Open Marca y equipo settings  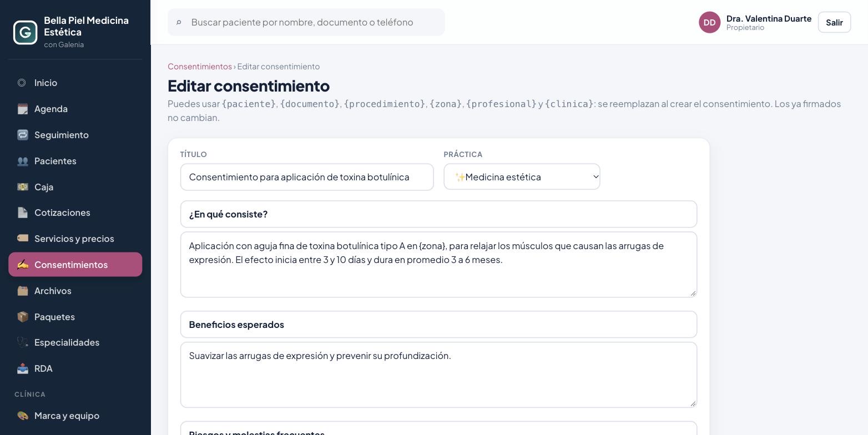[x=75, y=416]
